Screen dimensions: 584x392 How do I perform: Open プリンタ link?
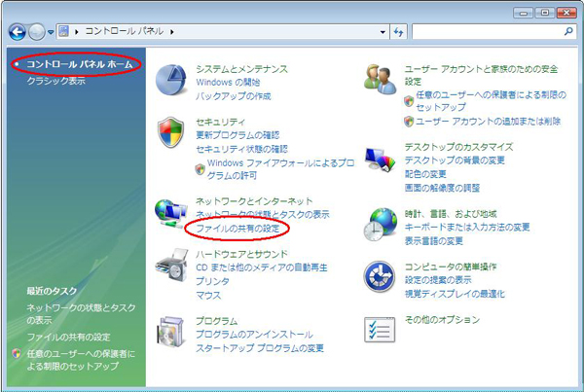[212, 281]
